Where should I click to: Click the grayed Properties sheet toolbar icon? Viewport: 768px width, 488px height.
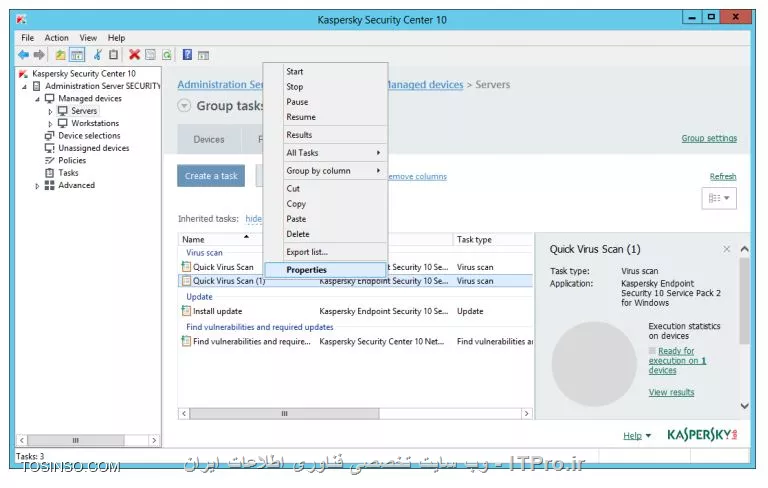click(150, 55)
